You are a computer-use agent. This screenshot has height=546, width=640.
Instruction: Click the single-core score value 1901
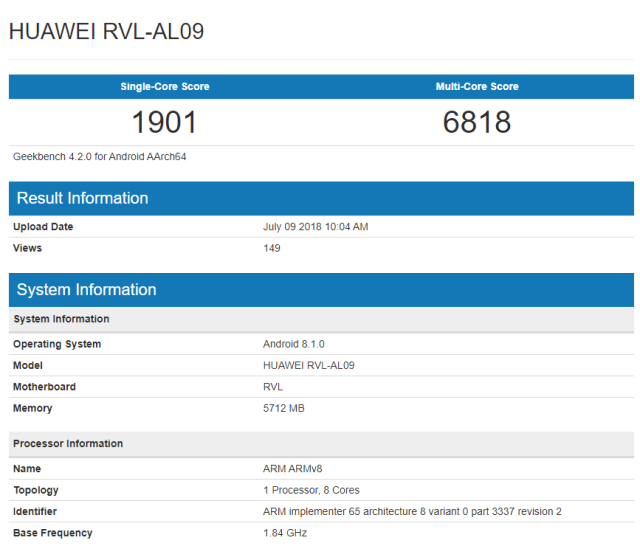164,122
